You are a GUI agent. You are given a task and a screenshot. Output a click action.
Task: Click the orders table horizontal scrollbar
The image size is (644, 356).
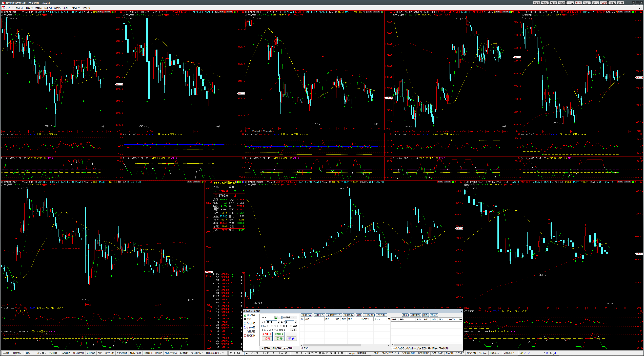[x=427, y=345]
